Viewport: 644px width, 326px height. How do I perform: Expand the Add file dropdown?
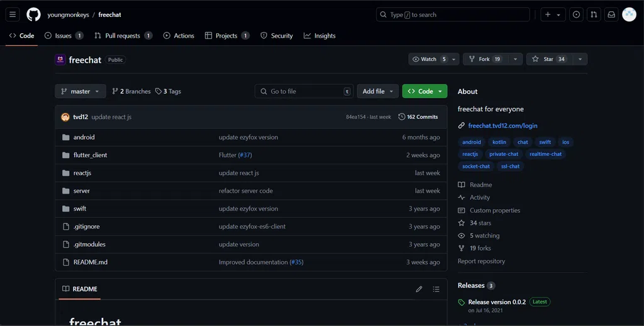click(378, 92)
